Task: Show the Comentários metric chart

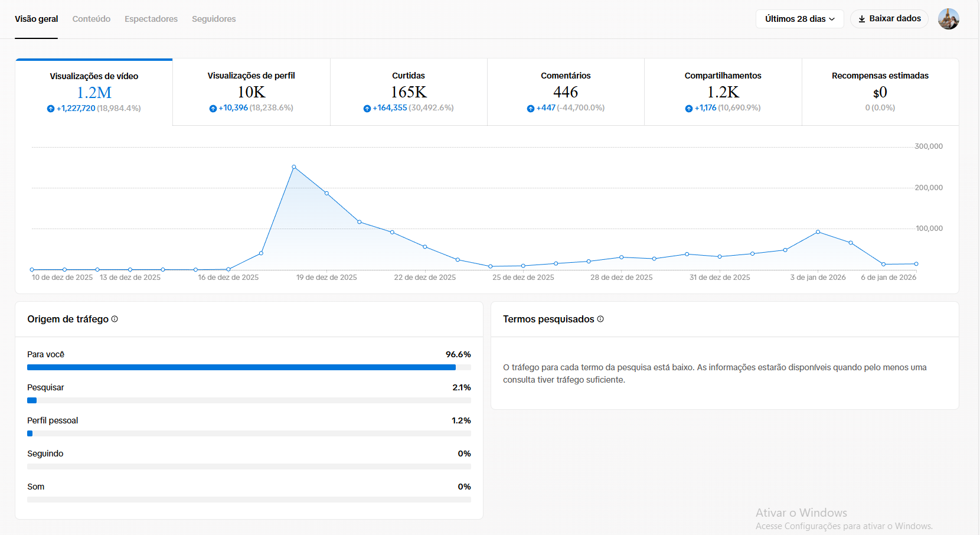Action: [x=566, y=92]
